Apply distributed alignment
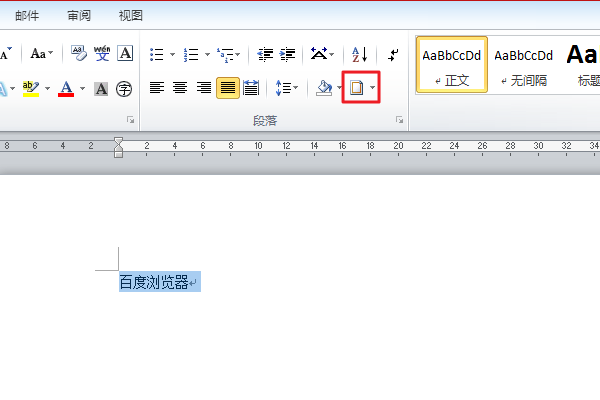Viewport: 600px width, 400px height. pos(251,88)
